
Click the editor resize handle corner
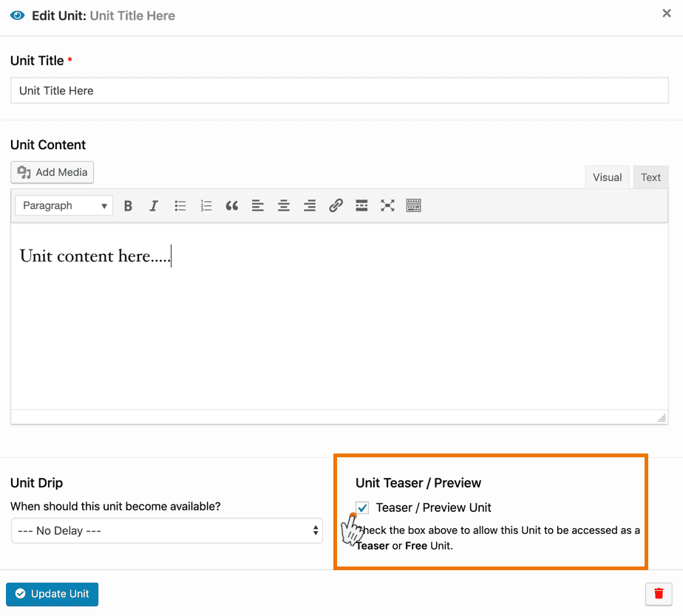[x=662, y=418]
